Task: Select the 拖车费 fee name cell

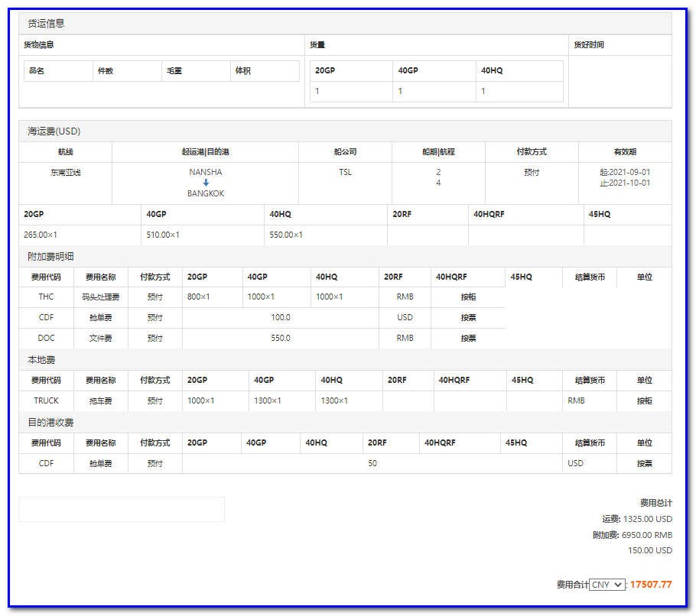Action: 100,400
